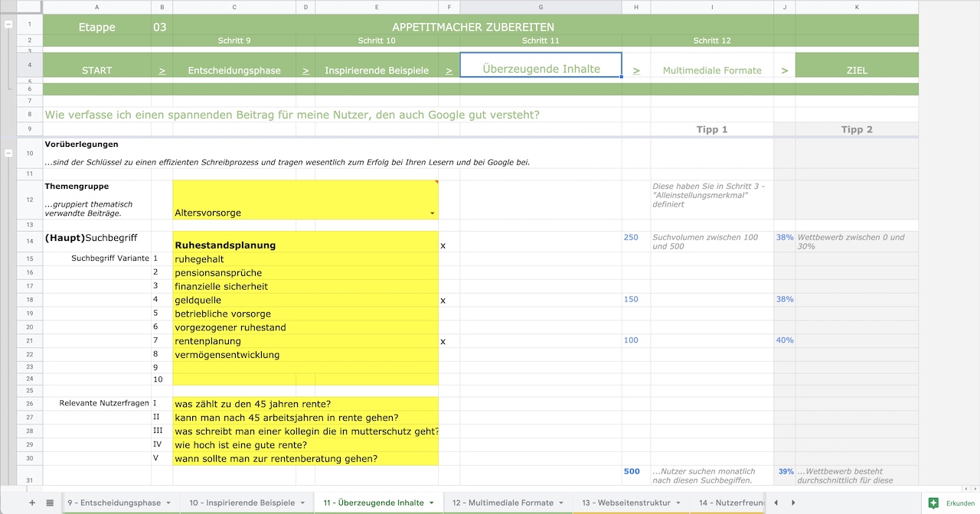Select the ruhegehalt cell
This screenshot has height=514, width=980.
(305, 259)
